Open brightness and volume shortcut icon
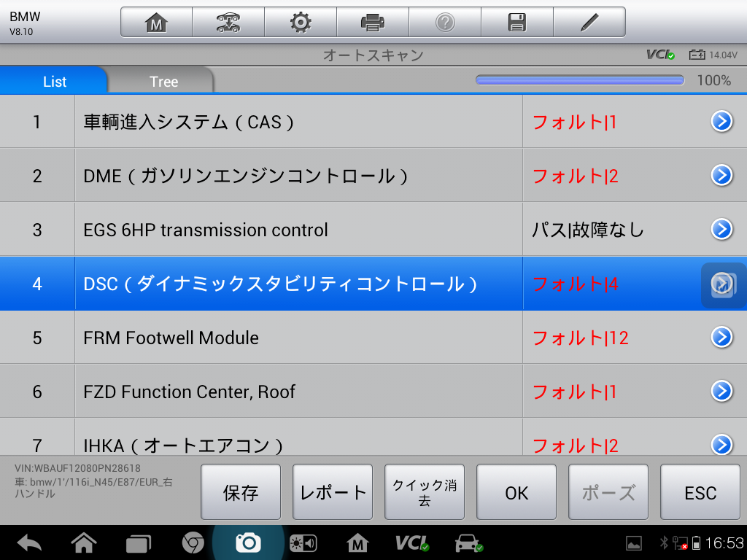The image size is (747, 560). click(303, 543)
